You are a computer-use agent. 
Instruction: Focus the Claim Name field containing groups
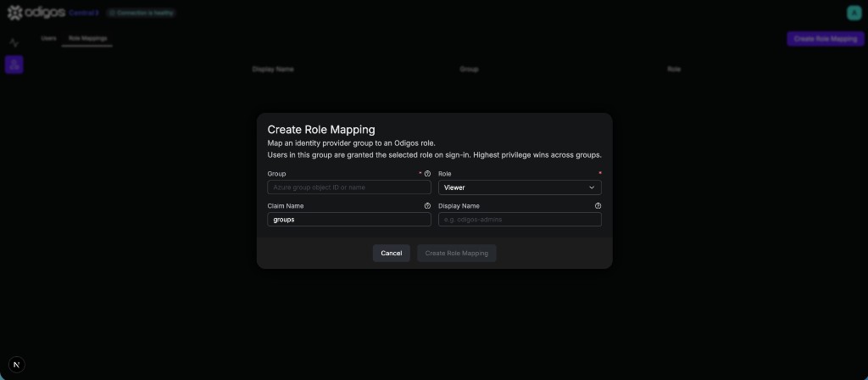348,220
